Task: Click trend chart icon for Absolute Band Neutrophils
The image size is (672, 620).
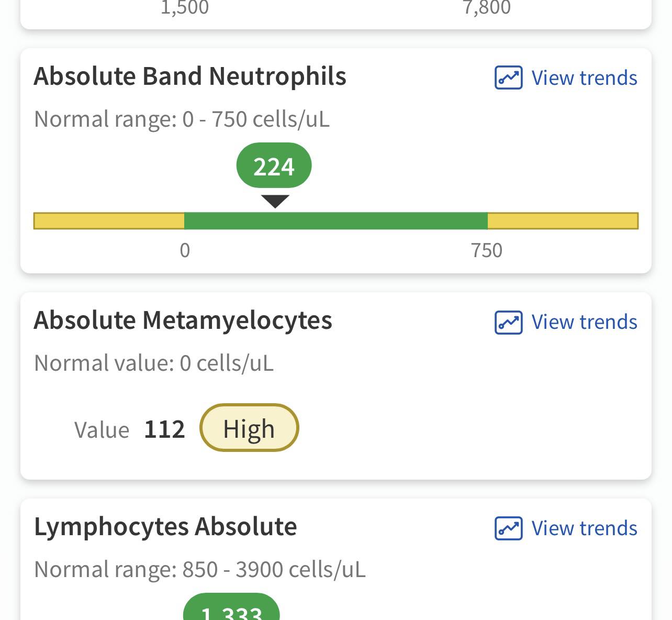Action: coord(508,78)
